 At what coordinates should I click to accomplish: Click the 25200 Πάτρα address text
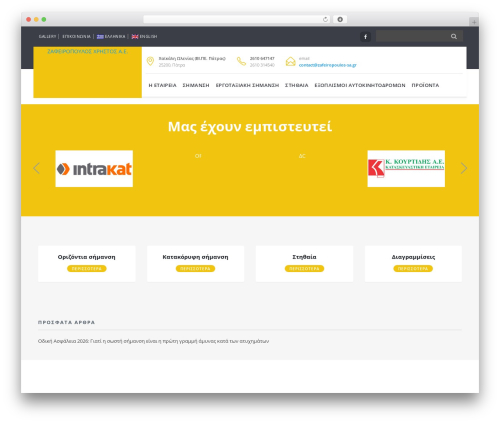pos(172,65)
